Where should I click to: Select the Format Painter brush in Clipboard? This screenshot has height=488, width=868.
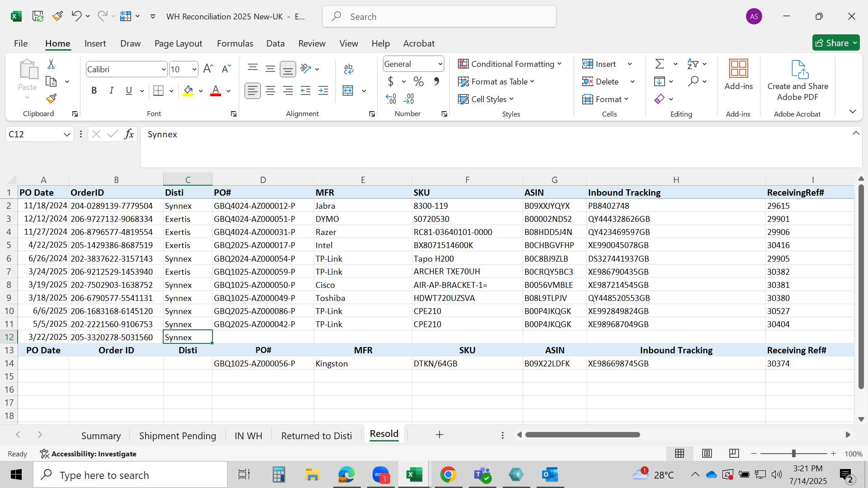pyautogui.click(x=51, y=99)
